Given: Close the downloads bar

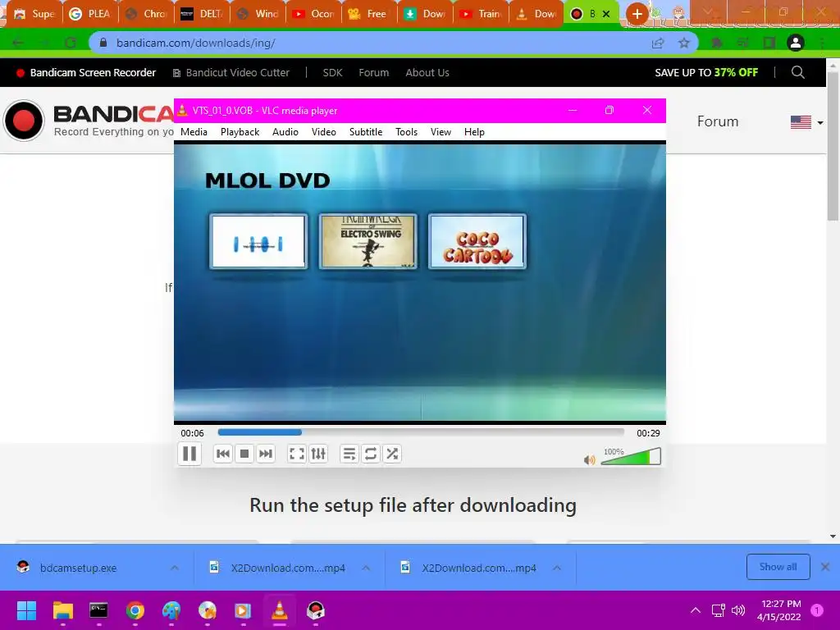Looking at the screenshot, I should (825, 567).
